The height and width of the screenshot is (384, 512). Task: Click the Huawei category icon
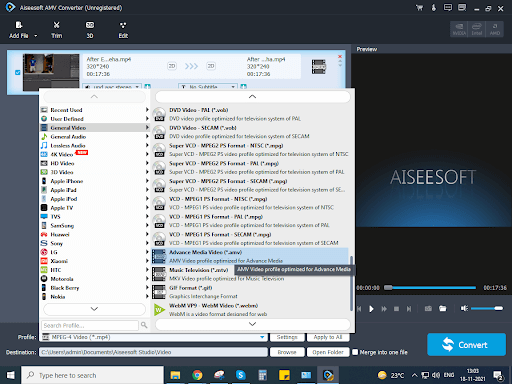click(x=44, y=234)
